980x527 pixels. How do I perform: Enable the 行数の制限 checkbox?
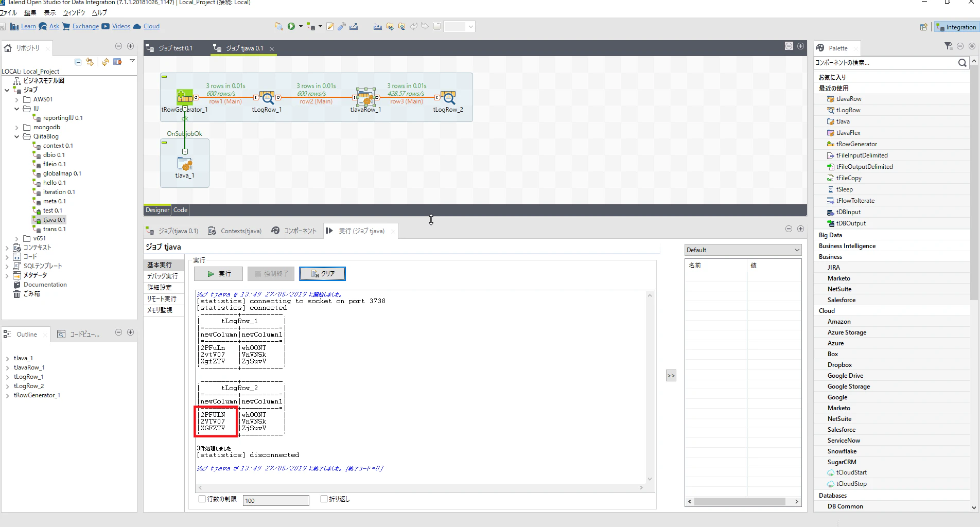[202, 499]
